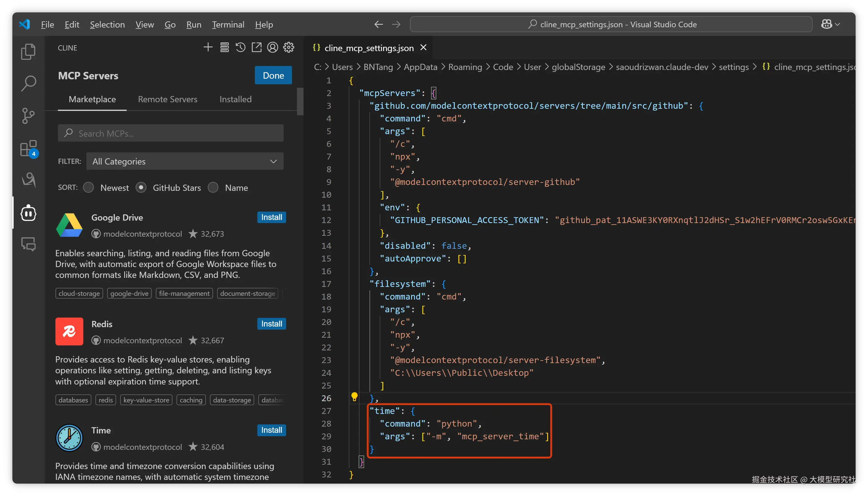Select the Name sort option
The width and height of the screenshot is (868, 496).
click(213, 188)
